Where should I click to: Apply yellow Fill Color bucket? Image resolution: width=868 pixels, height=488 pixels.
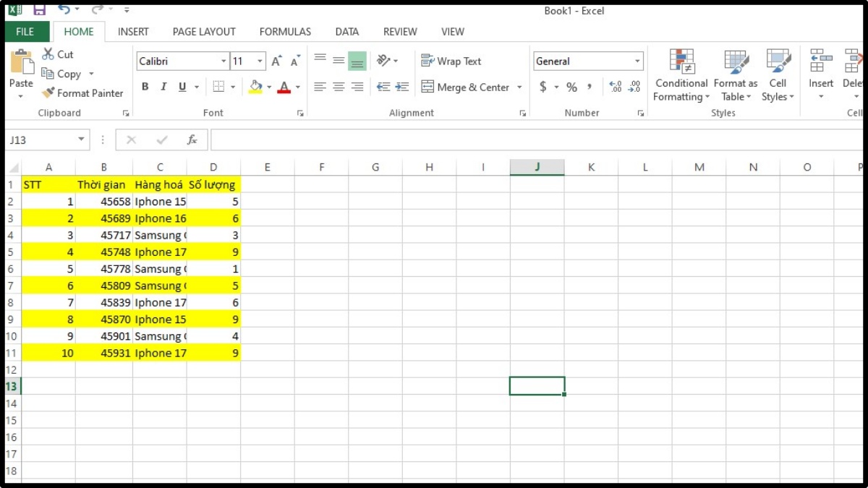(255, 87)
